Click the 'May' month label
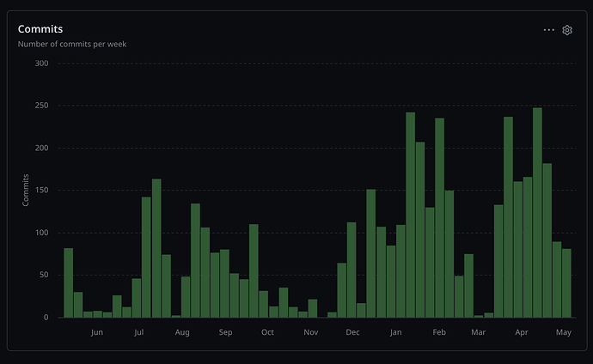This screenshot has width=593, height=364. point(563,332)
